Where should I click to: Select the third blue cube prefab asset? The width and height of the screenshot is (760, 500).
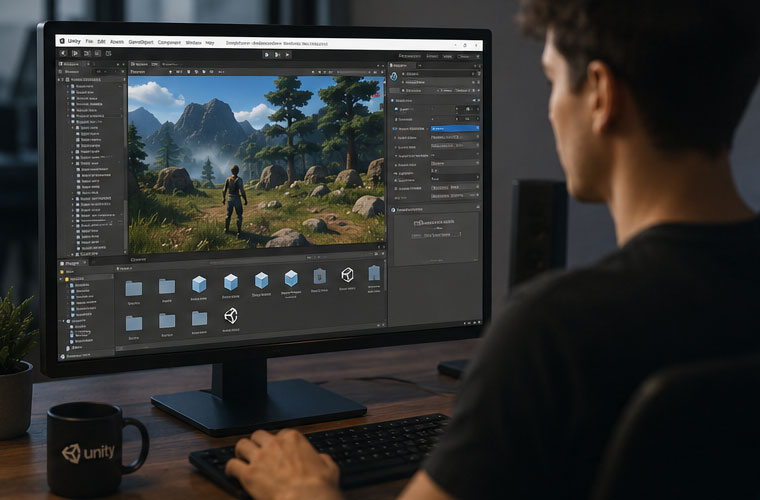(x=262, y=280)
